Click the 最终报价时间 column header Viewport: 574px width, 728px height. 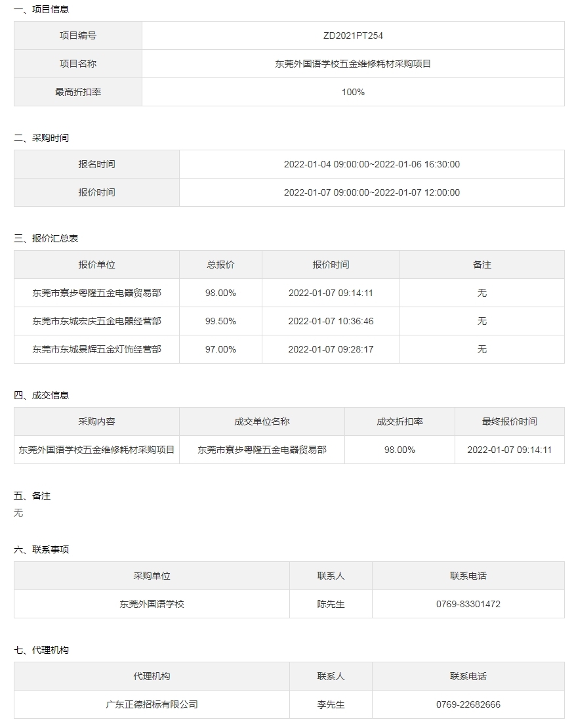coord(510,421)
